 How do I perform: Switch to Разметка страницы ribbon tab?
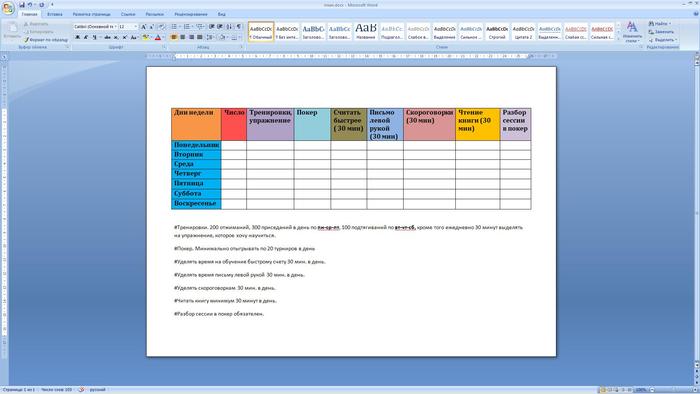[92, 14]
